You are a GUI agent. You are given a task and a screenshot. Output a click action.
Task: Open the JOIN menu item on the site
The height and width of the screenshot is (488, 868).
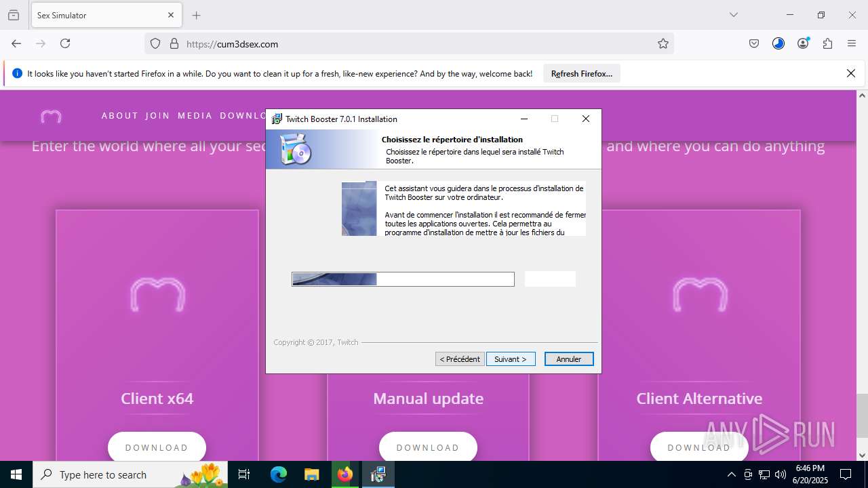(x=157, y=116)
